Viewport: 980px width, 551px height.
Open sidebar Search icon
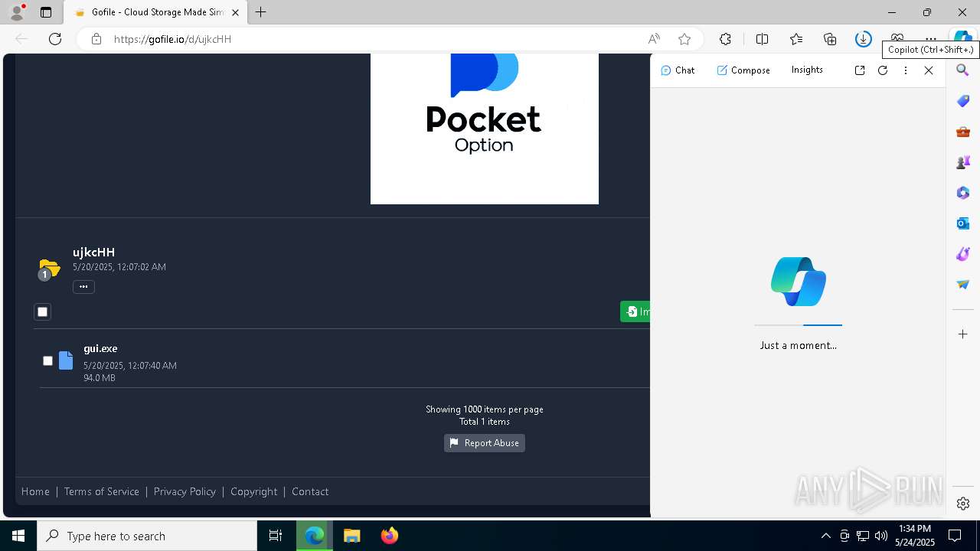(963, 70)
